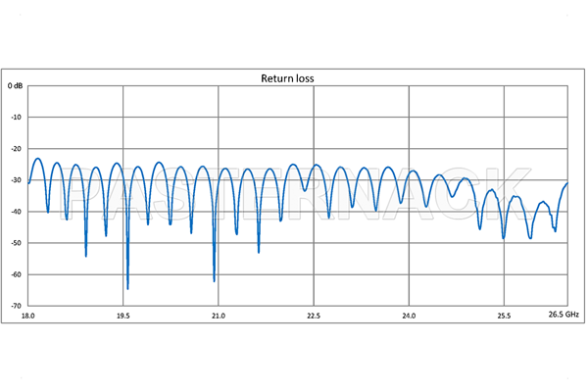The height and width of the screenshot is (392, 588).
Task: Click the -10 y-axis label
Action: (17, 118)
